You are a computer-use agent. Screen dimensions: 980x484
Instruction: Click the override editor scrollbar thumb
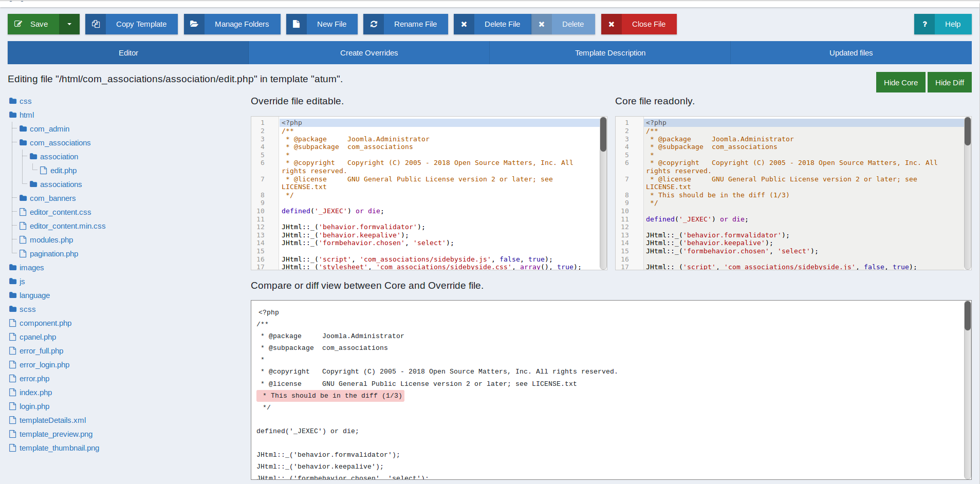[x=603, y=135]
